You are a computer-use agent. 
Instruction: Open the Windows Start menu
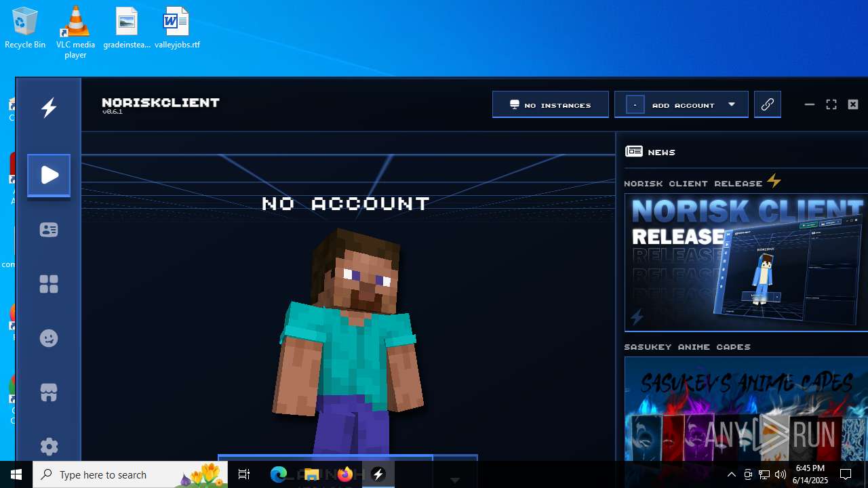coord(16,474)
